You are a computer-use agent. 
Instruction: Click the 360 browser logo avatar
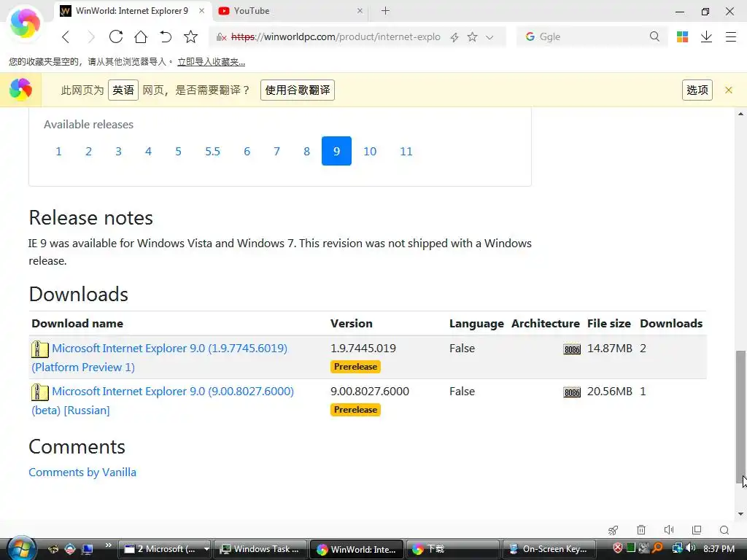click(x=25, y=23)
